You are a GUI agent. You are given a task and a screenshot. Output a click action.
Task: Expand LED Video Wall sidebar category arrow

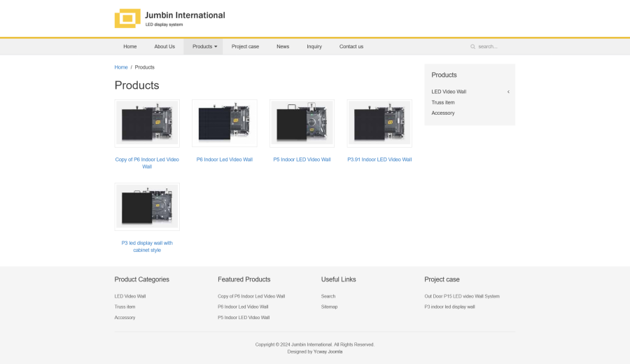[x=508, y=92]
